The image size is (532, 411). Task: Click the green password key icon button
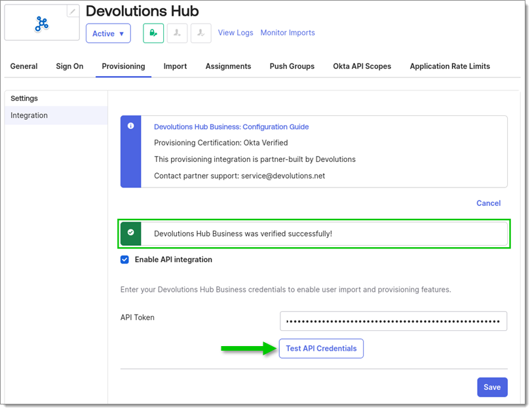point(153,33)
